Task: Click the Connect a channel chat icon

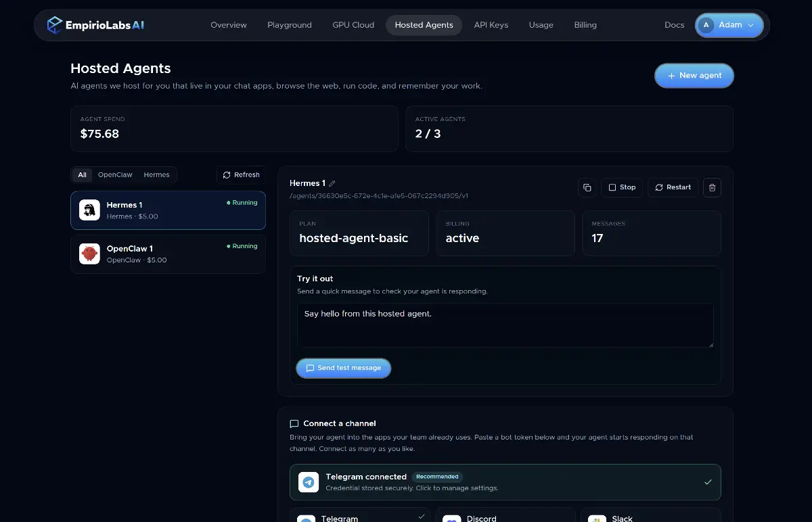Action: pos(294,424)
